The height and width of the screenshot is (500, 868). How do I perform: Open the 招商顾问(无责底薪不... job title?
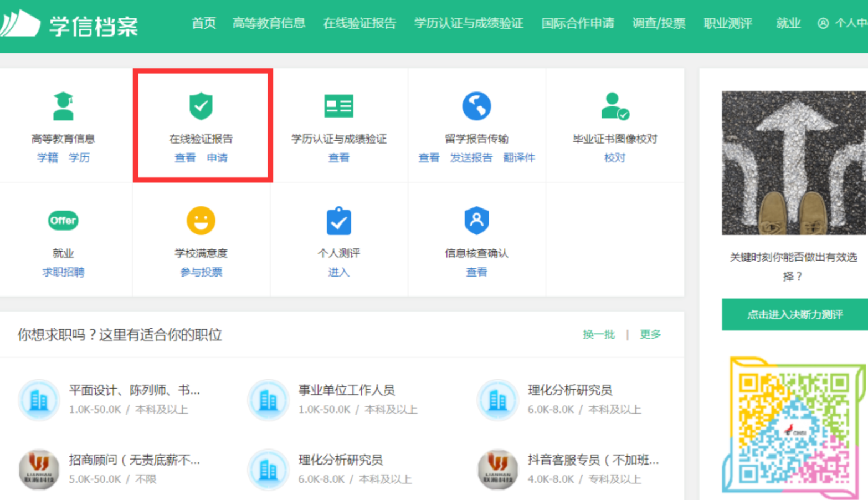(135, 460)
